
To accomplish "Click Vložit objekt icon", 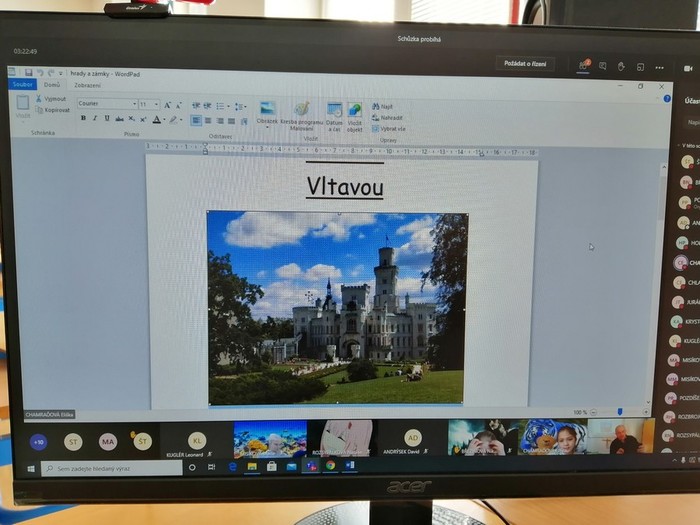I will point(354,110).
